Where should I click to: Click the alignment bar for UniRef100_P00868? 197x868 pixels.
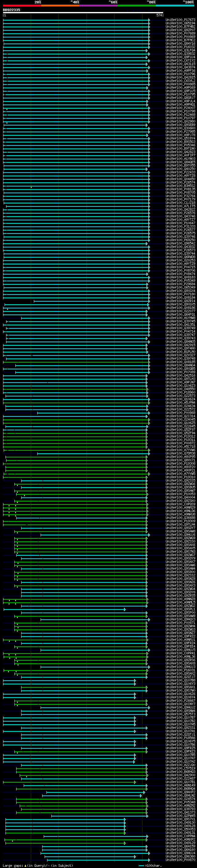coord(93,413)
